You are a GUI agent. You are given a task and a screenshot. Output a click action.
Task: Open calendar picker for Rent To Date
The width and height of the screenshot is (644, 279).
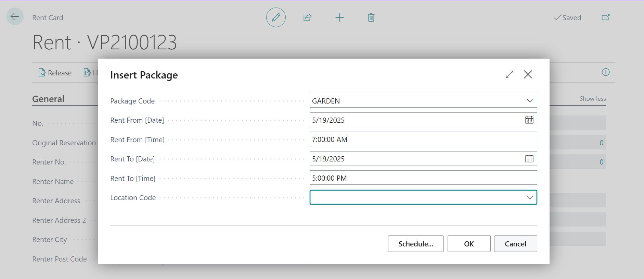[529, 159]
